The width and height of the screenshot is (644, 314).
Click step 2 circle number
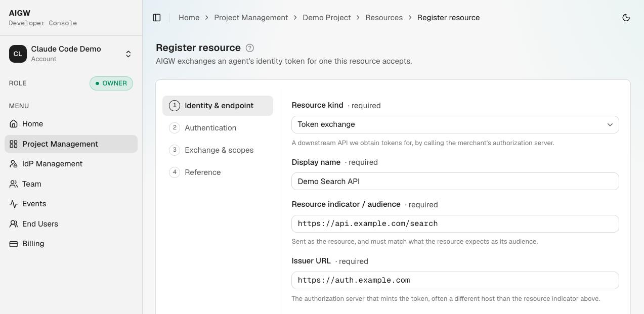coord(175,128)
